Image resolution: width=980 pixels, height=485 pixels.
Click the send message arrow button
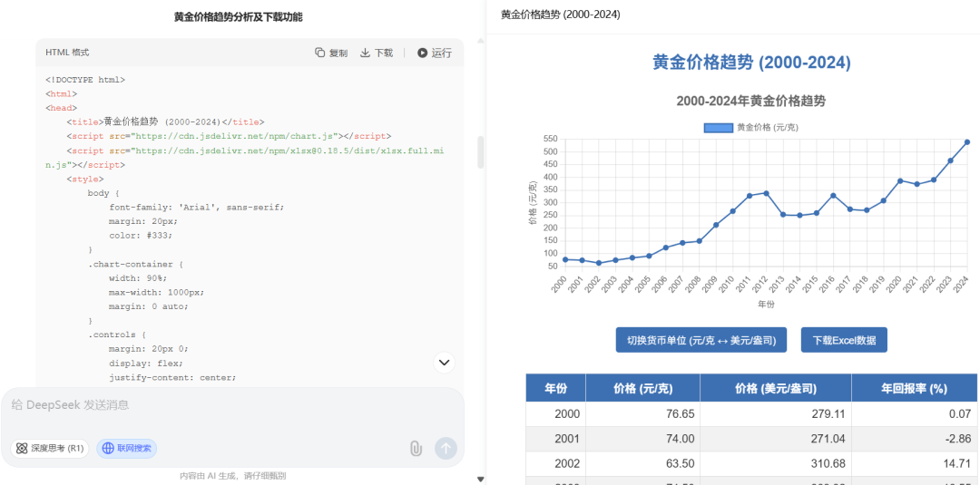point(446,448)
